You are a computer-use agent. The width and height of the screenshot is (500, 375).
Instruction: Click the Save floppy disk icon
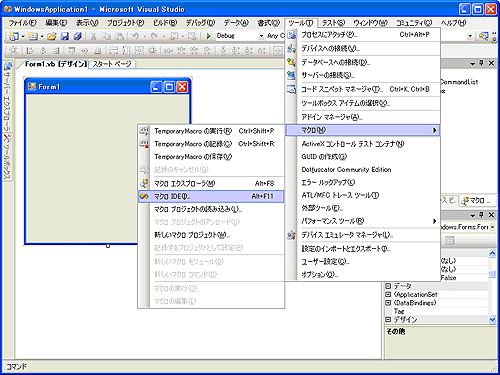pyautogui.click(x=65, y=36)
